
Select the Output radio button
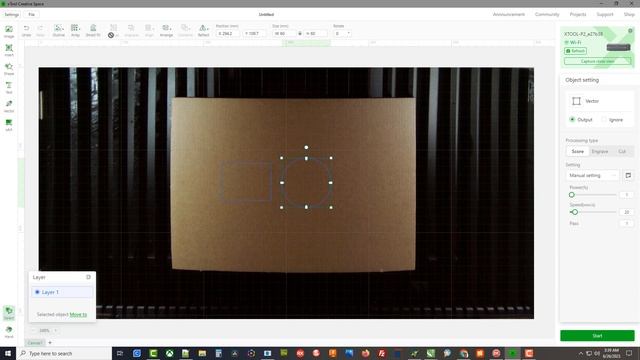point(572,120)
